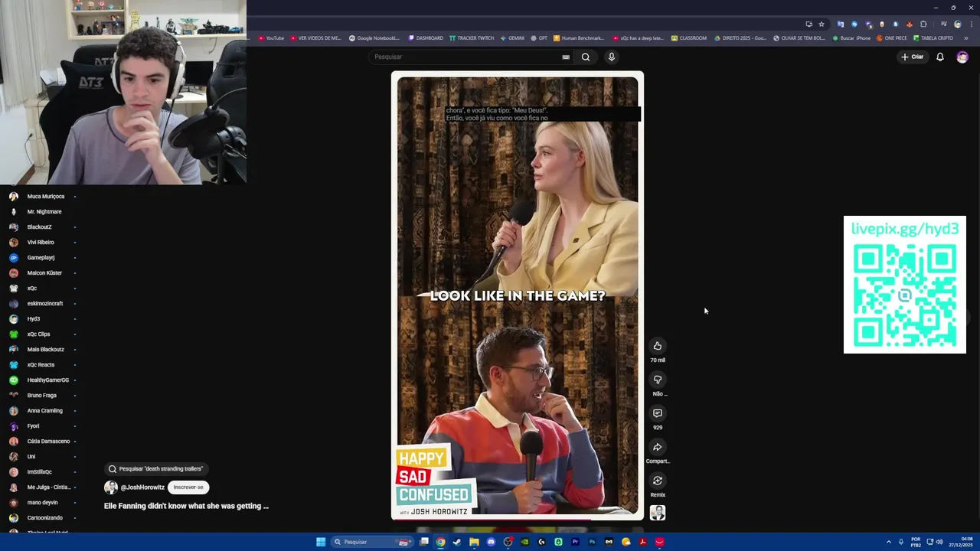980x551 pixels.
Task: Open the Bruno Fraga channel
Action: point(42,396)
